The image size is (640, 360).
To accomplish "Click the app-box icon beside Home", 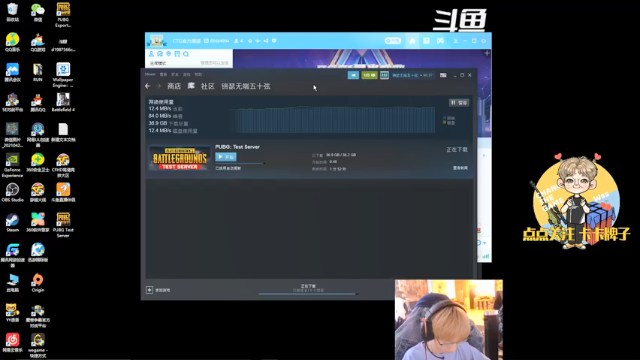I will [426, 41].
